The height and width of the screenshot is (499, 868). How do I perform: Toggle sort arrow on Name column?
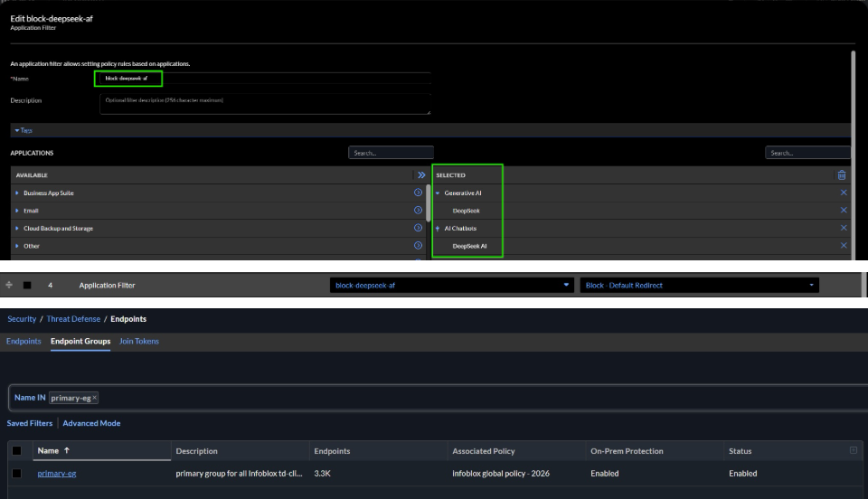(x=67, y=450)
